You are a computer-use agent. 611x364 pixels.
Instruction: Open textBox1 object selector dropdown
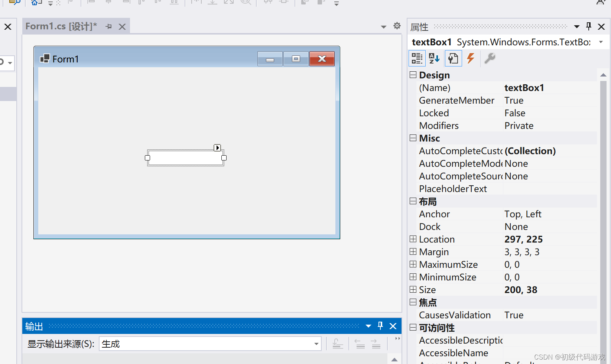(x=601, y=42)
